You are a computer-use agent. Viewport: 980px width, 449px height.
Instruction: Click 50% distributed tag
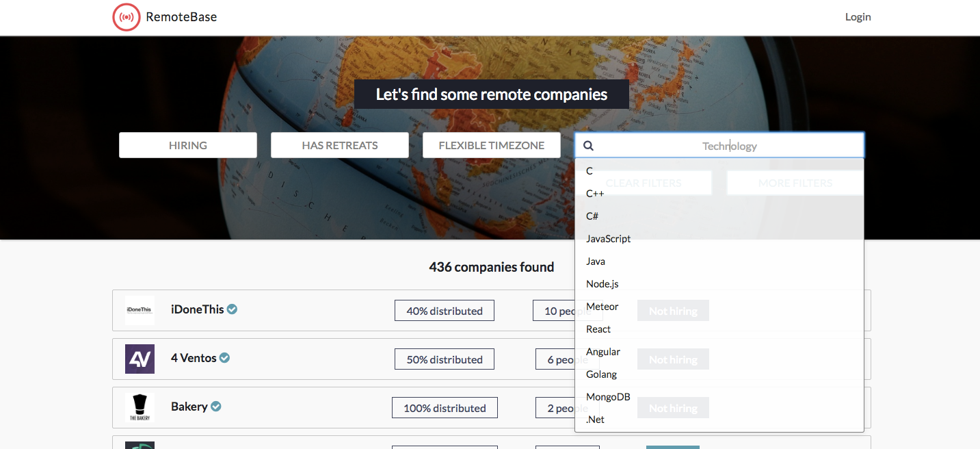tap(445, 359)
